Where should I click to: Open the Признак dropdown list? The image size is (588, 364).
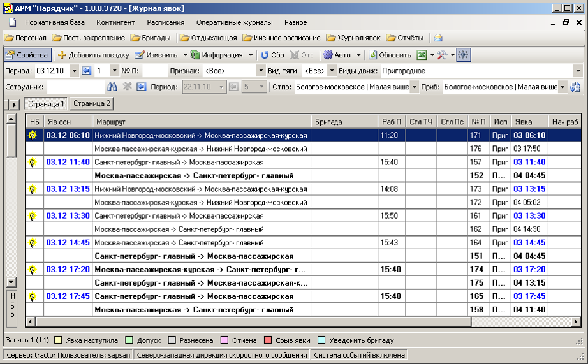[x=260, y=71]
